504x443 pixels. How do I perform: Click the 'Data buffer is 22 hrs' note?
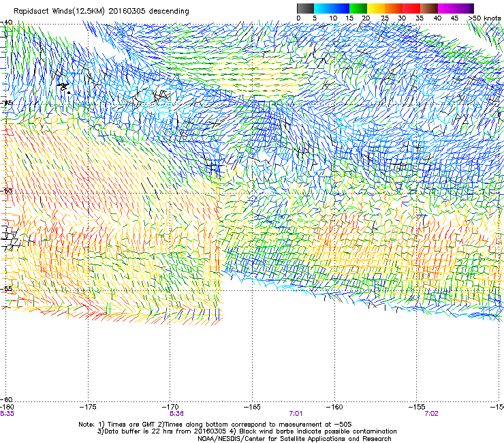[247, 431]
